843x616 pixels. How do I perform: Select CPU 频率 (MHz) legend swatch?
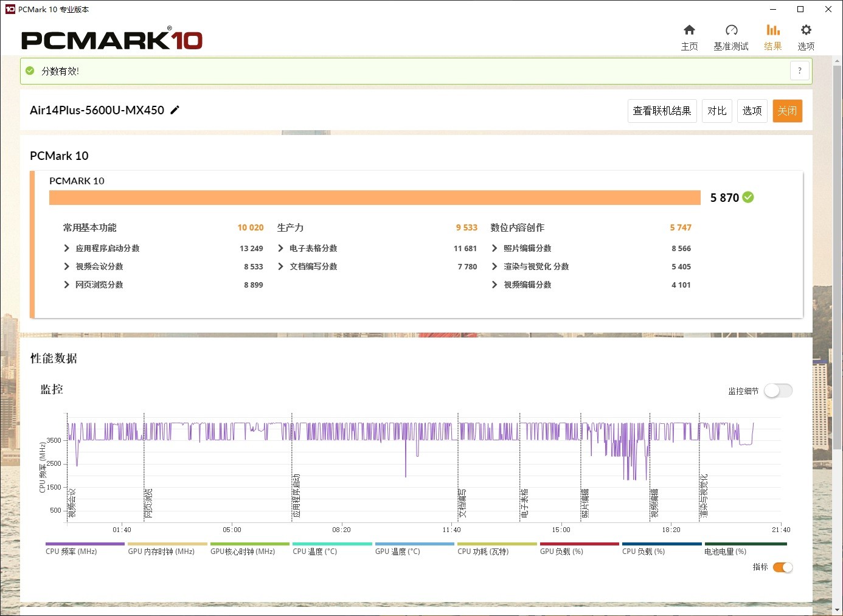(85, 544)
